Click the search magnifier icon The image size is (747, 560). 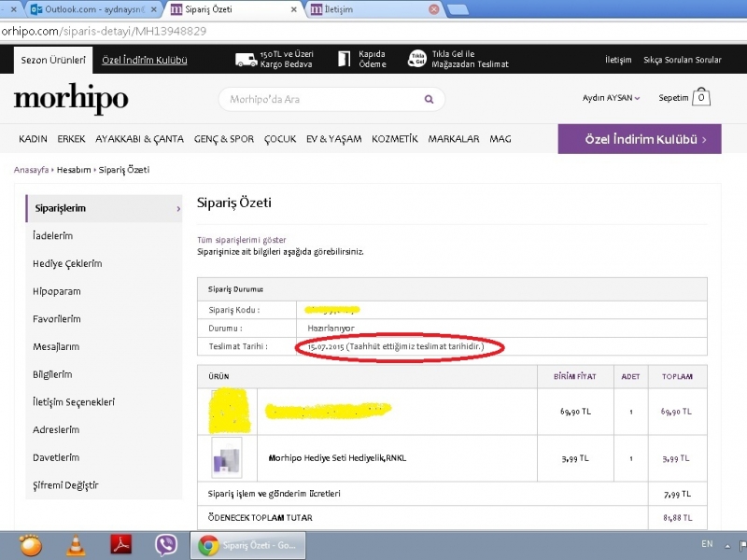tap(429, 99)
